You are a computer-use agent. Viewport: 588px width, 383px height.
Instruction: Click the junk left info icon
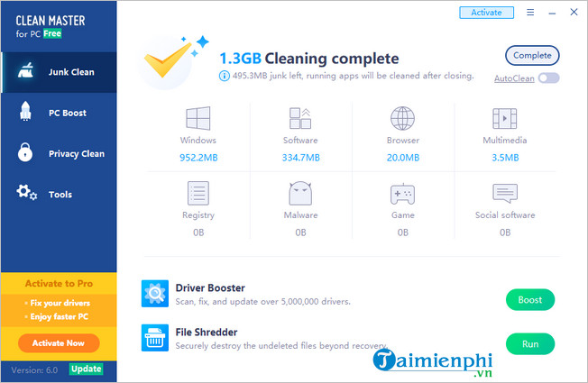point(224,76)
